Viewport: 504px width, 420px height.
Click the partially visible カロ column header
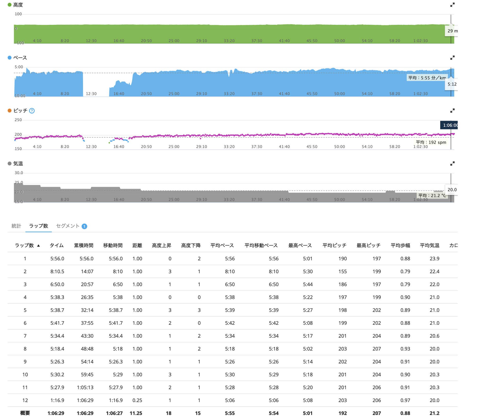point(453,246)
